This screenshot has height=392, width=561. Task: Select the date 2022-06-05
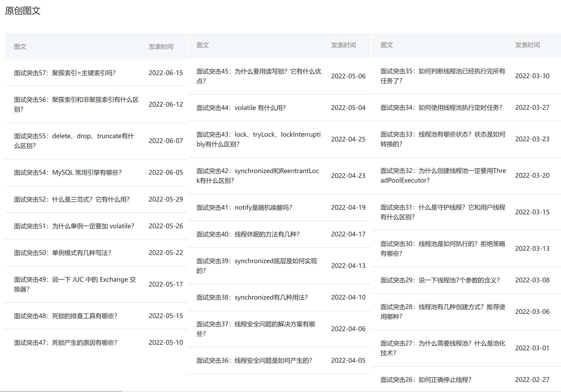pos(166,172)
